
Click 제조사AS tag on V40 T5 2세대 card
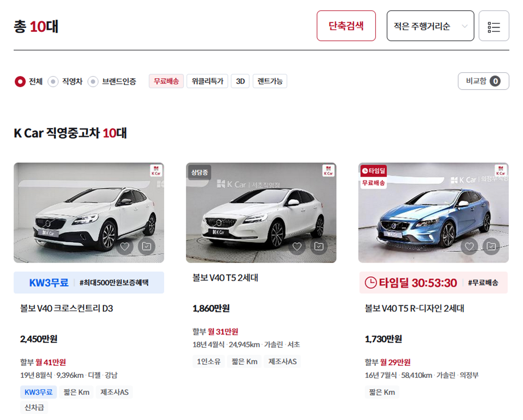point(282,361)
